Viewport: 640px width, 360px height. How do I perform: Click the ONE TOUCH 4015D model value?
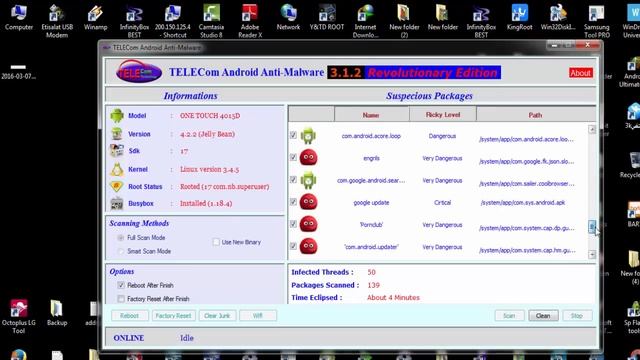click(x=210, y=116)
